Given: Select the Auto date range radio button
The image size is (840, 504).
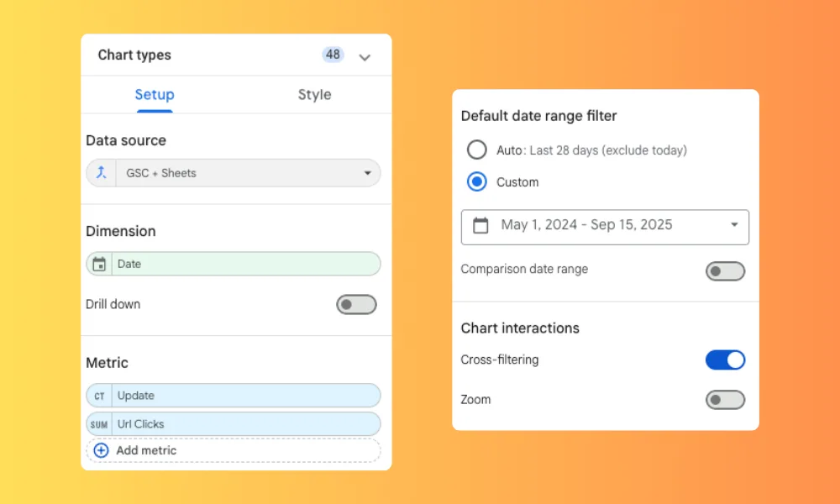Looking at the screenshot, I should [477, 150].
